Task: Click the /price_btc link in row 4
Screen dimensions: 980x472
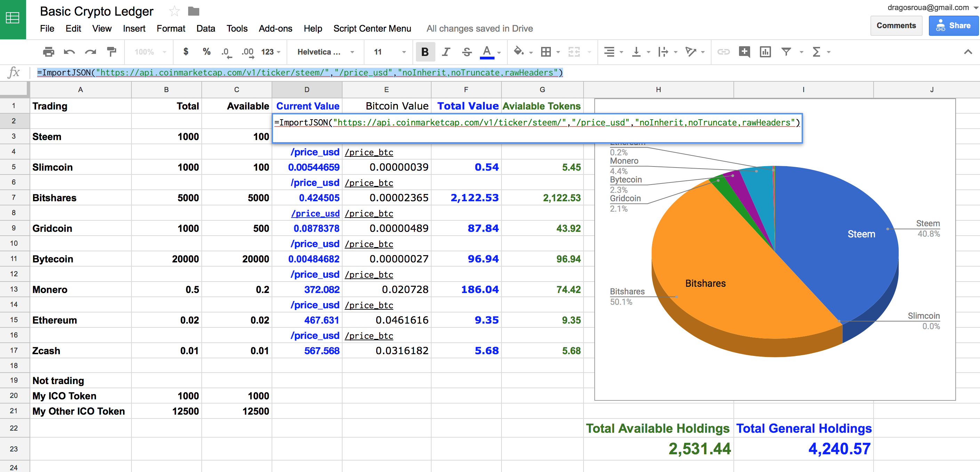Action: click(369, 152)
